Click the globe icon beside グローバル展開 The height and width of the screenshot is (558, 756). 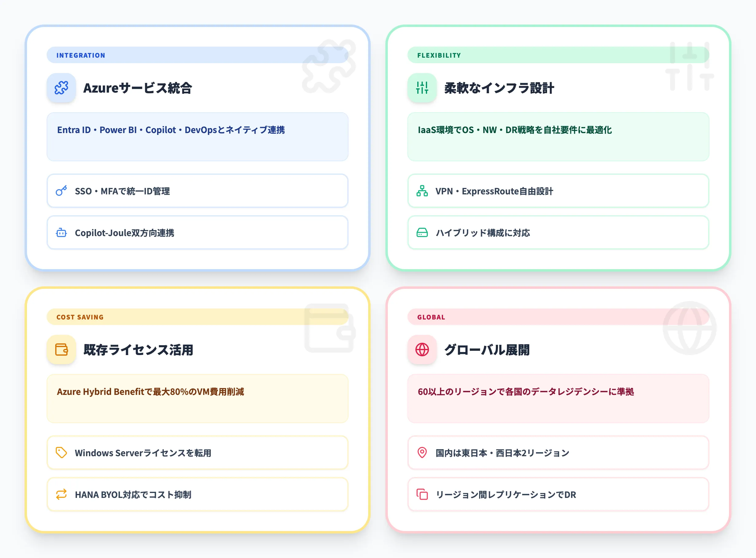422,350
